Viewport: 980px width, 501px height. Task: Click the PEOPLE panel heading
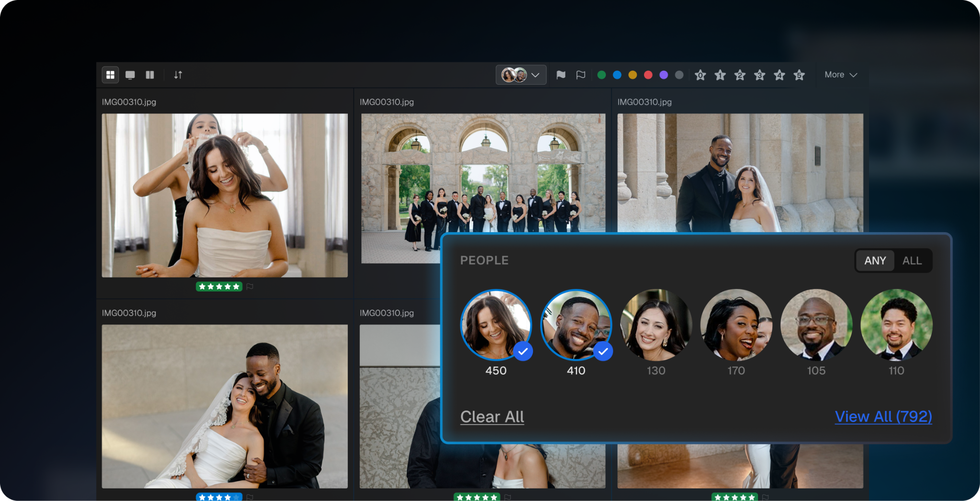coord(484,260)
